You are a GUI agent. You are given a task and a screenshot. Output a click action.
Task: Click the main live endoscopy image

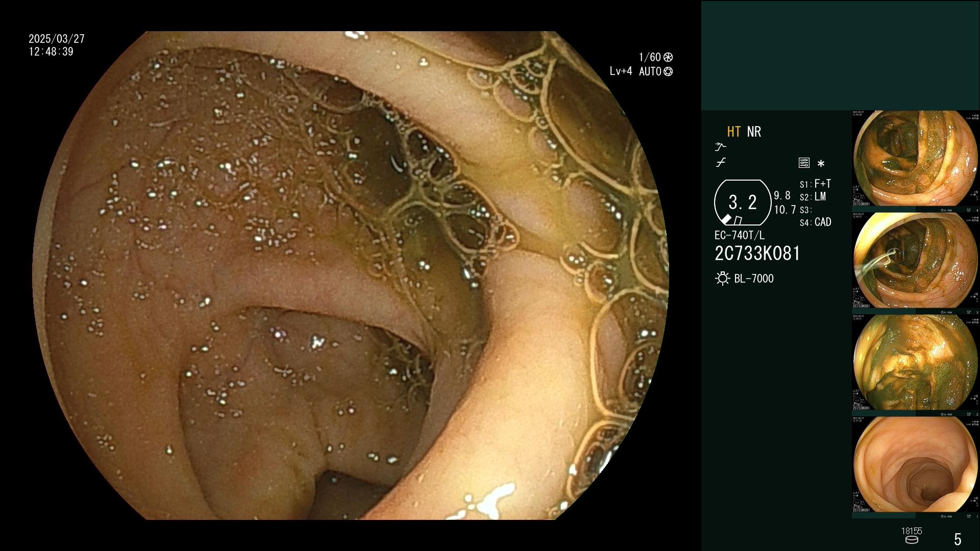tap(350, 275)
